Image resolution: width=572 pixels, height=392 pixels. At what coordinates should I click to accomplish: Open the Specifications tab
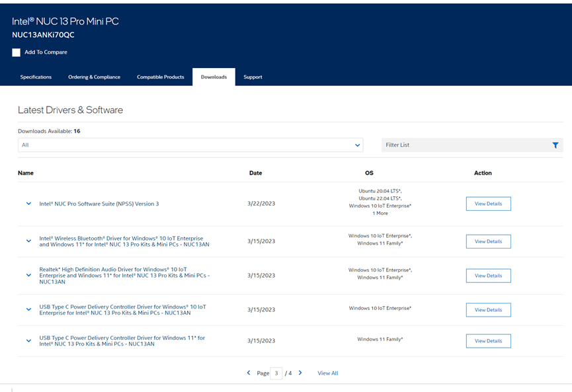[36, 77]
